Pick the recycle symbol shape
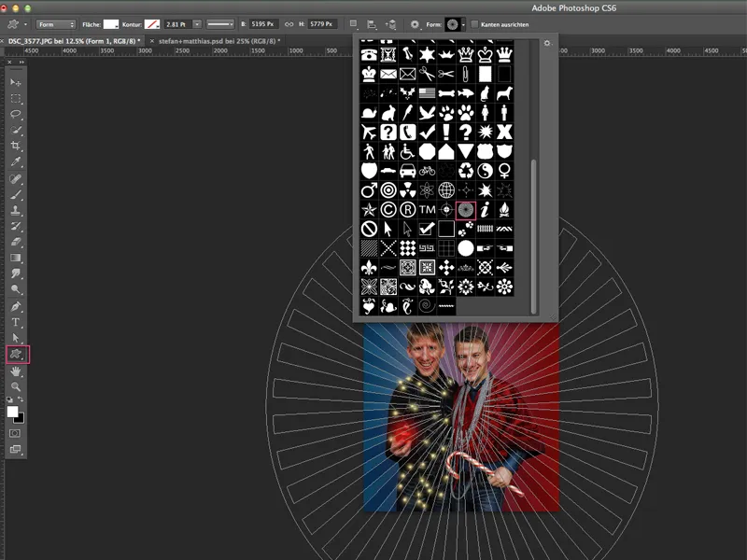The height and width of the screenshot is (560, 747). (465, 171)
